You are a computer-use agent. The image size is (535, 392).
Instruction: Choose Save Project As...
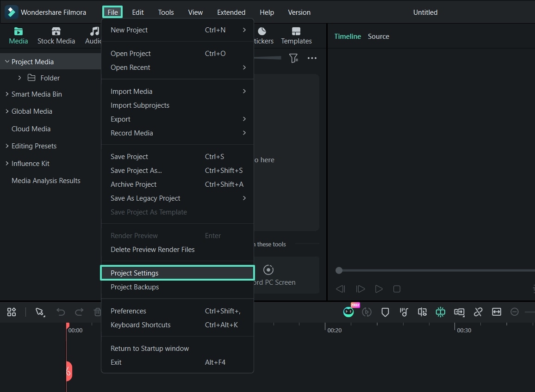pyautogui.click(x=177, y=171)
